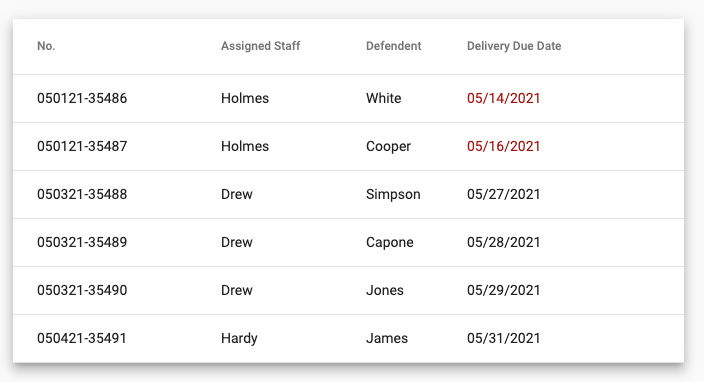Screen dimensions: 704x382
Task: Click overdue date 05/16/2021
Action: click(503, 146)
